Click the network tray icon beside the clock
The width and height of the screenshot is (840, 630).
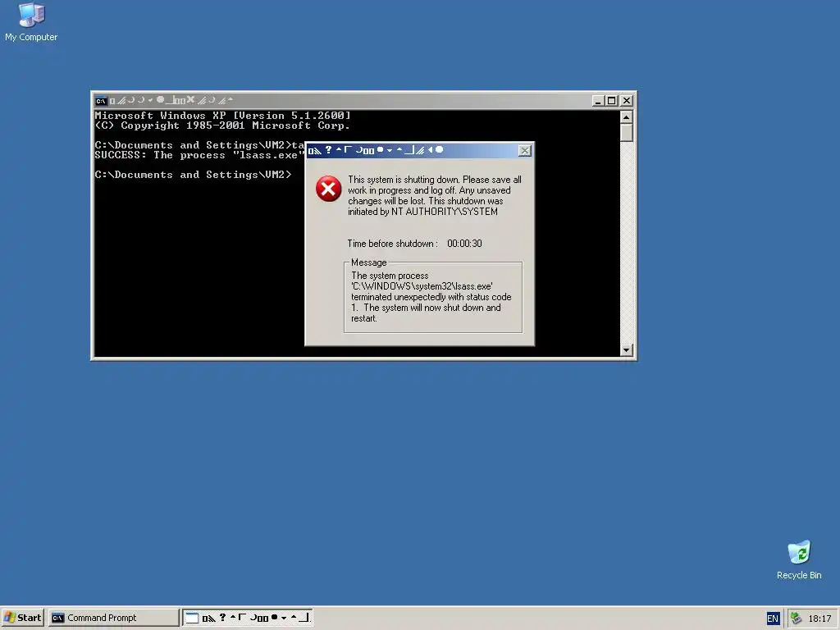[x=796, y=619]
